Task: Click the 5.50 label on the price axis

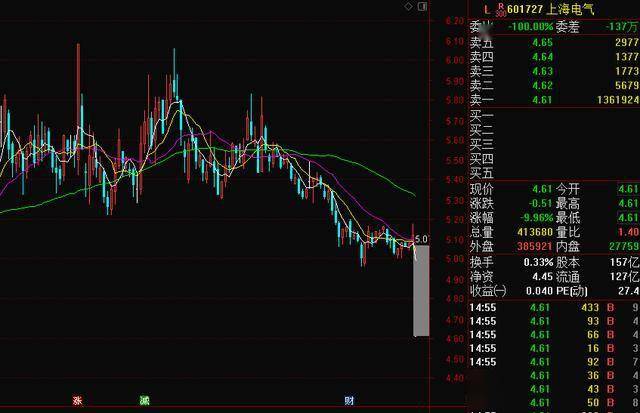Action: (455, 160)
